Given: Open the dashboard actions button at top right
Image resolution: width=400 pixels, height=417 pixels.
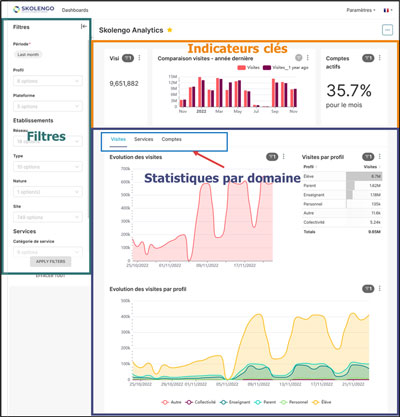Looking at the screenshot, I should (x=387, y=30).
